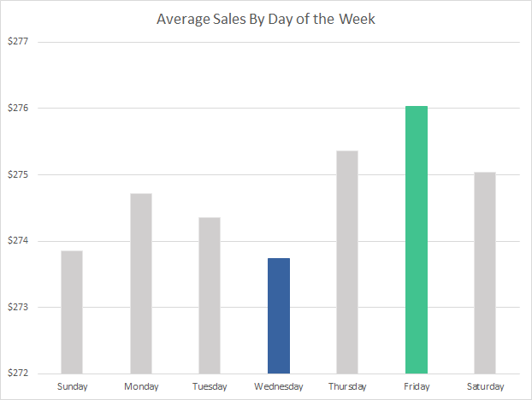Click the $274 value axis label
The height and width of the screenshot is (400, 532).
tap(18, 241)
